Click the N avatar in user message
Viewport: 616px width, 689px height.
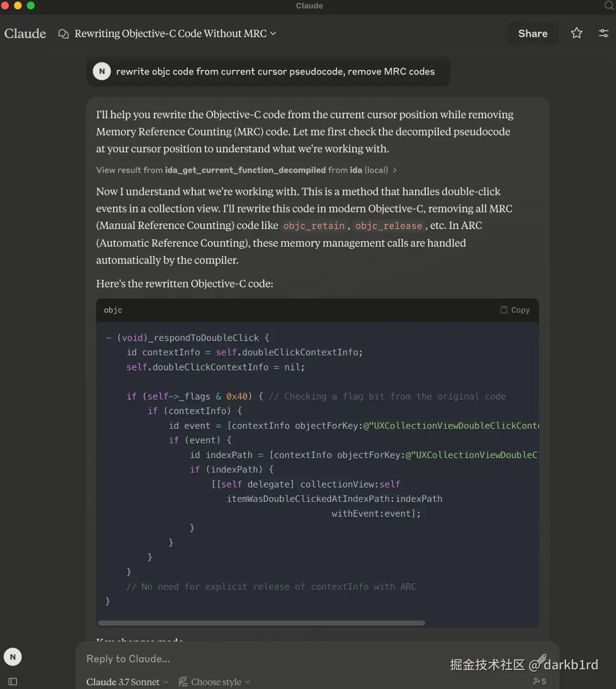[102, 71]
